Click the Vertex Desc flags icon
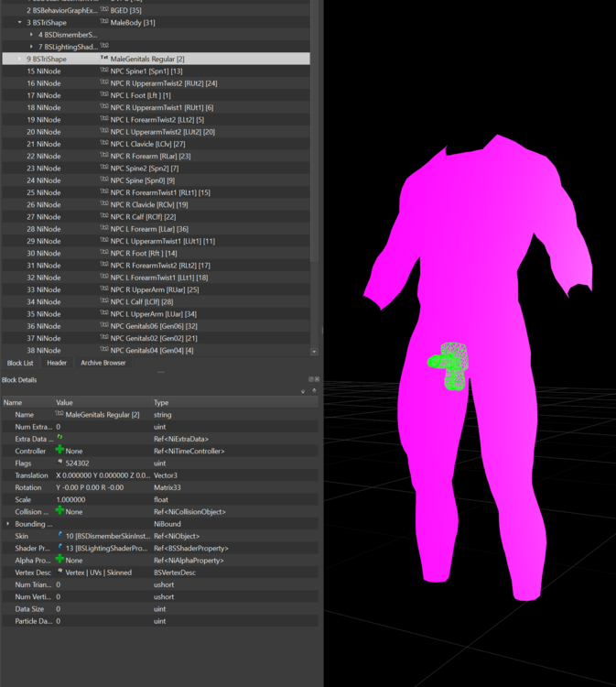Viewport: 616px width, 687px height. pyautogui.click(x=60, y=572)
